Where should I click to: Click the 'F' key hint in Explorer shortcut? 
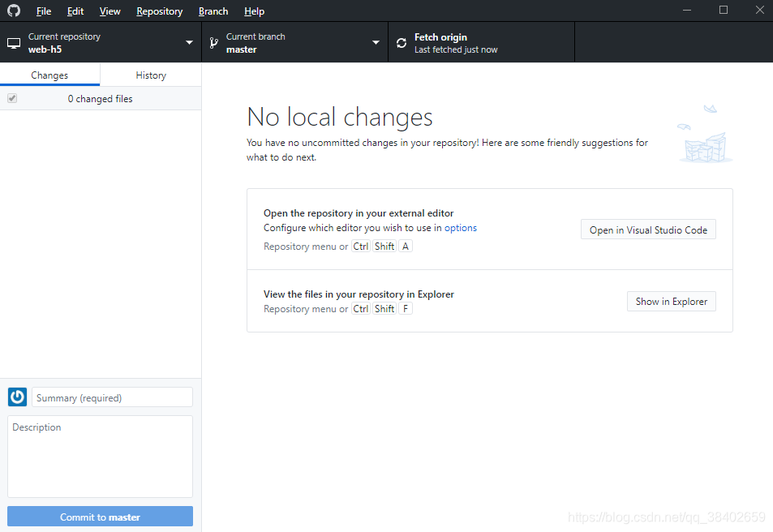coord(406,309)
